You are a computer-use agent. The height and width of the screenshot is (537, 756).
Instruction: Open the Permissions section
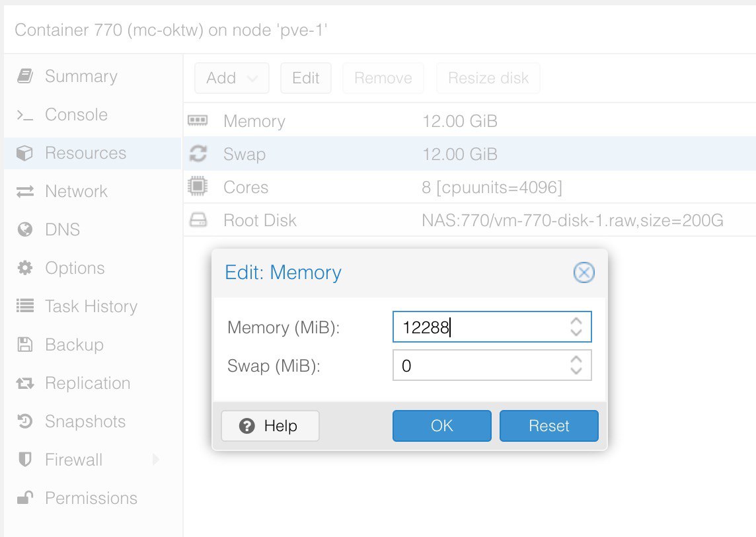tap(91, 498)
